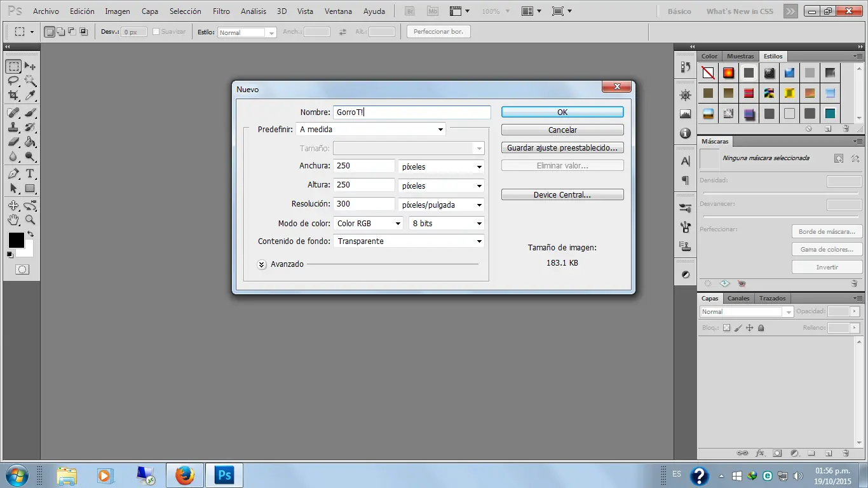Open the Resolución units dropdown
This screenshot has height=488, width=868.
coord(441,205)
